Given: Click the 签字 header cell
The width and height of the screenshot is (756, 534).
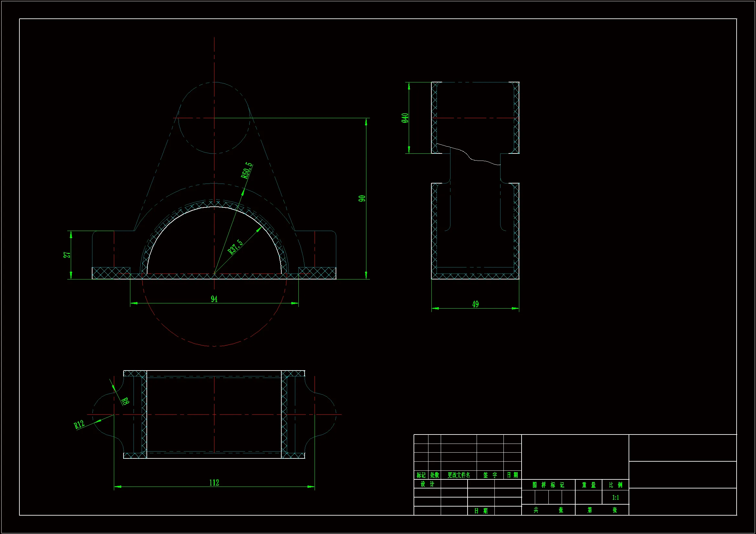Looking at the screenshot, I should [x=490, y=475].
